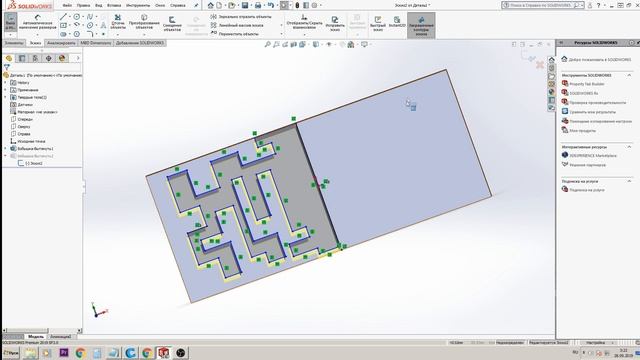640x360 pixels.
Task: Open DisplayManager tab icon
Action: click(x=62, y=58)
